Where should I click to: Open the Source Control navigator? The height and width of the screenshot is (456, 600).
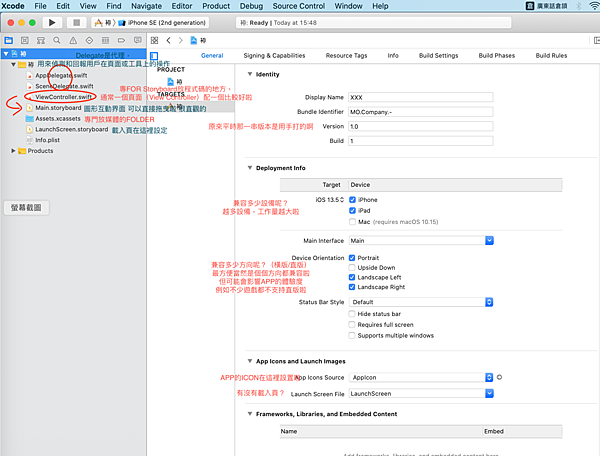(x=25, y=40)
